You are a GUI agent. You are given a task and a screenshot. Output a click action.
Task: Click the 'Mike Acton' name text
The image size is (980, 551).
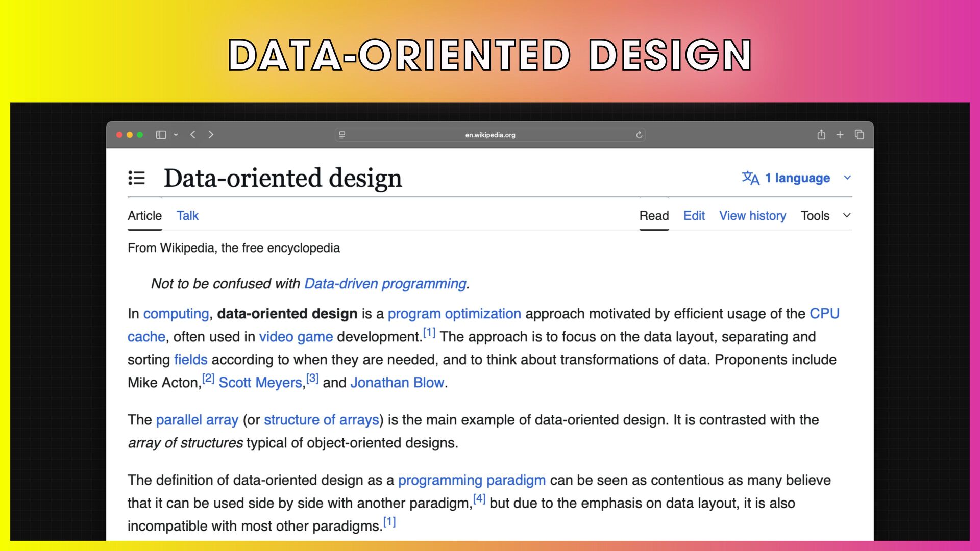pyautogui.click(x=163, y=383)
